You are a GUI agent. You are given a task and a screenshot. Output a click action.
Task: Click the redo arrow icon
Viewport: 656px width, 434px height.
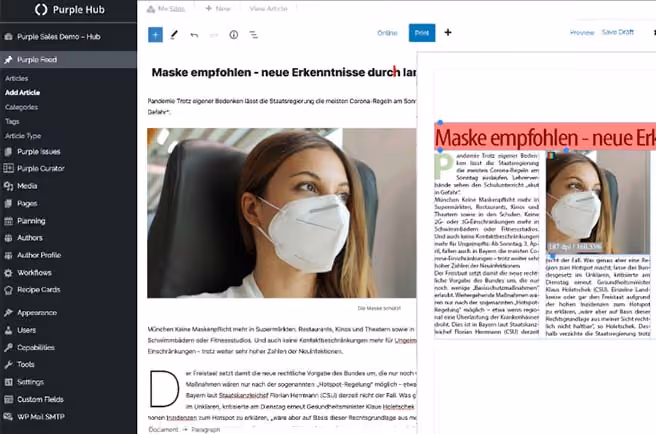click(214, 35)
